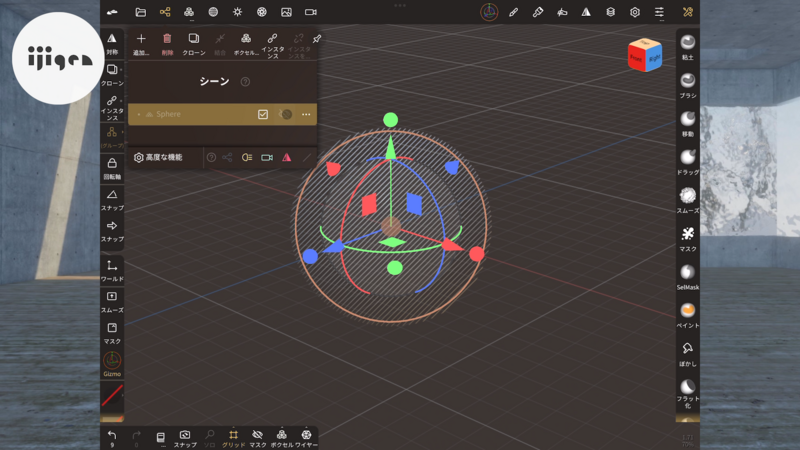Click スナップ camera snap in bottom bar

[185, 438]
